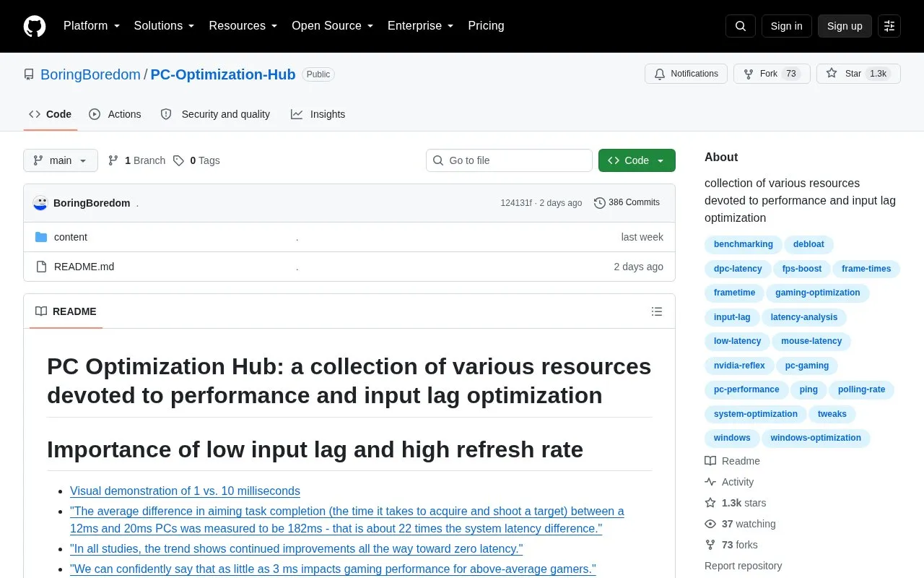This screenshot has height=578, width=924.
Task: Click the eye icon beside watching
Action: (710, 524)
